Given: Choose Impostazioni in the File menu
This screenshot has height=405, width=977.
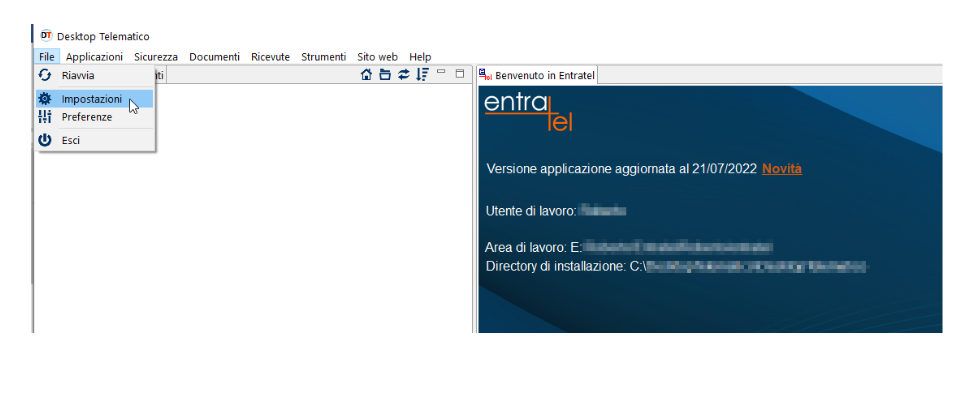Looking at the screenshot, I should 91,99.
